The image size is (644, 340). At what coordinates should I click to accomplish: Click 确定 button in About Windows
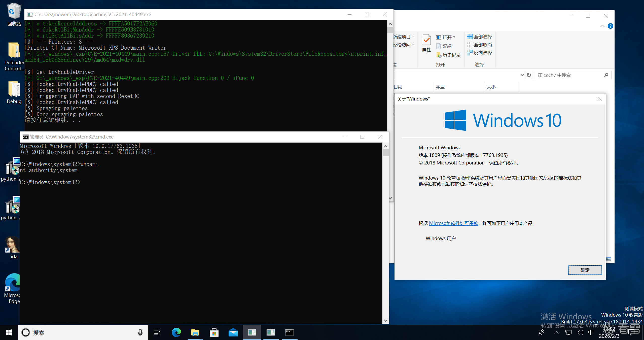point(585,270)
